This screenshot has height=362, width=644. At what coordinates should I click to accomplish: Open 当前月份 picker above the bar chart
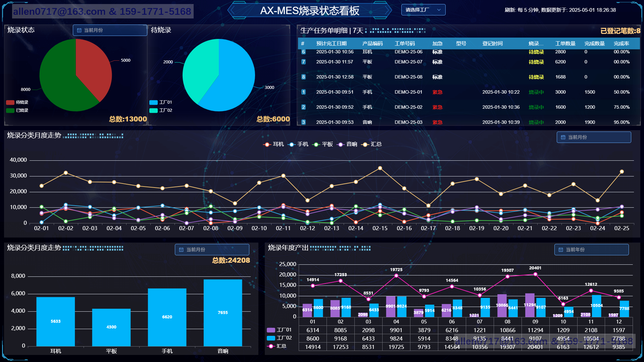coord(212,250)
